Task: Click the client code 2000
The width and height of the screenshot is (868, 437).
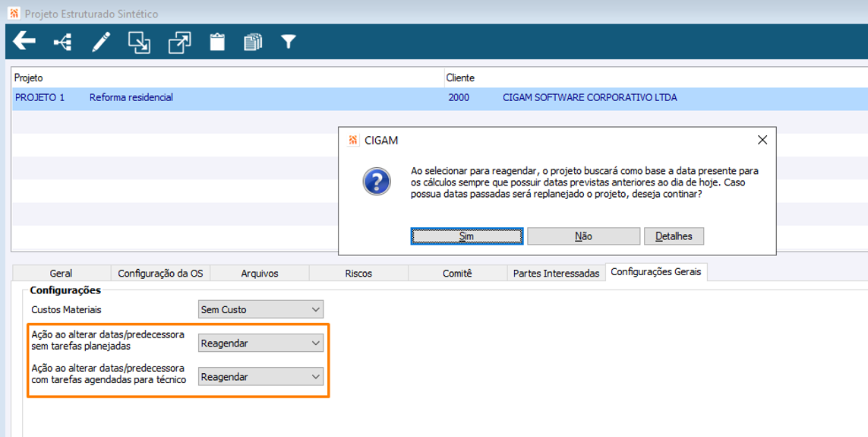Action: (459, 97)
